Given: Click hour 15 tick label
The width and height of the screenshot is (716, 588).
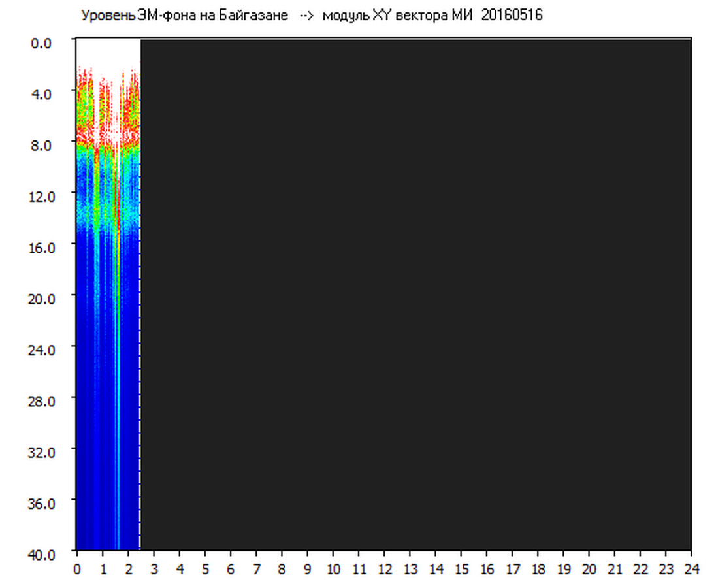Looking at the screenshot, I should click(461, 569).
